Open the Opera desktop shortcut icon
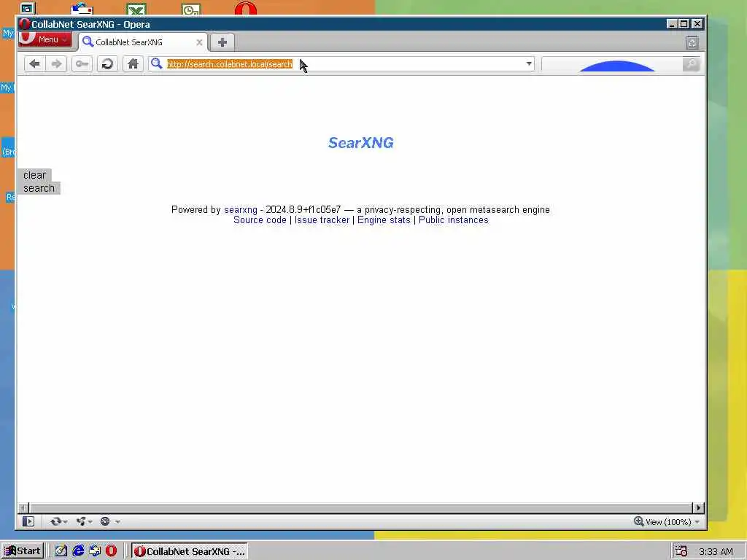747x560 pixels. pyautogui.click(x=245, y=9)
